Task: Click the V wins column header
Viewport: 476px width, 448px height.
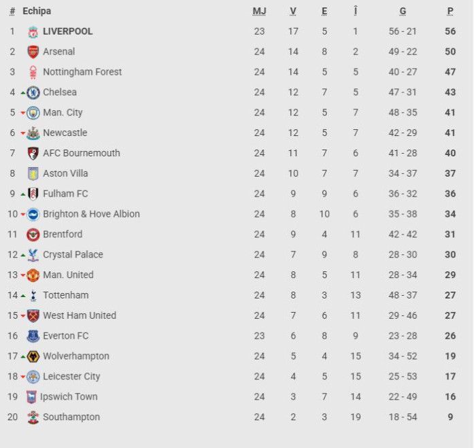Action: click(292, 12)
